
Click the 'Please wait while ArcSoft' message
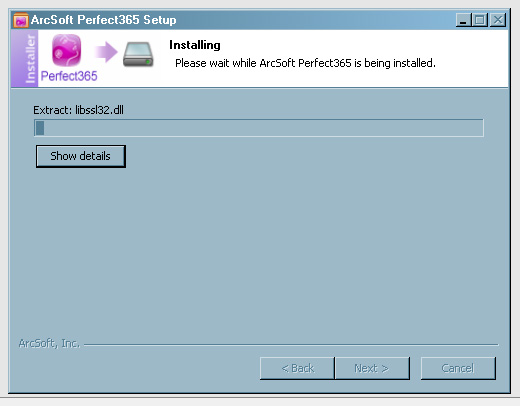coord(305,63)
